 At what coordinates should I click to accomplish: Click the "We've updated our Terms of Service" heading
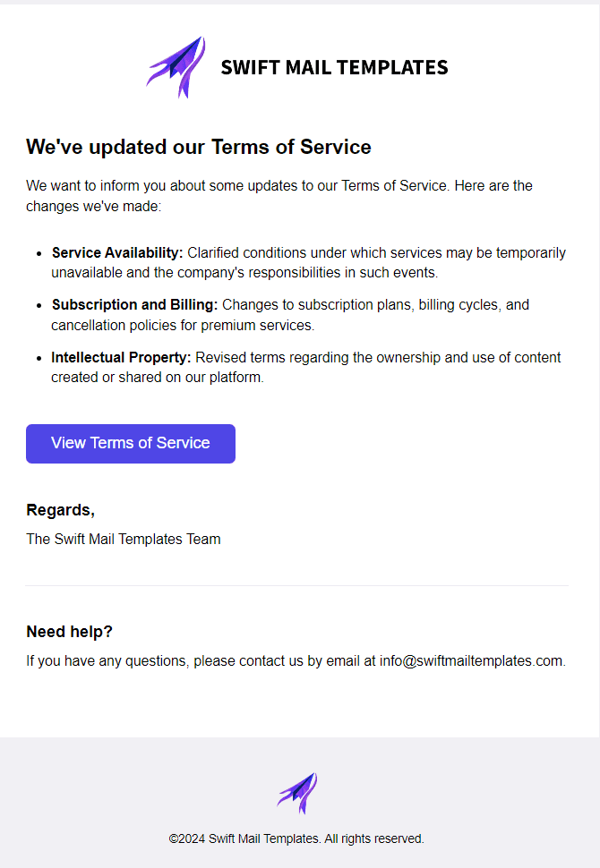click(x=198, y=147)
